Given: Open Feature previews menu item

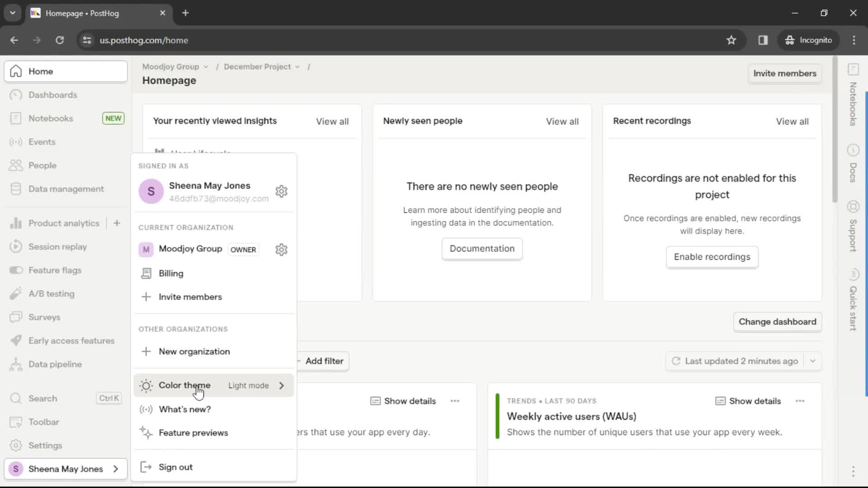Looking at the screenshot, I should coord(194,432).
